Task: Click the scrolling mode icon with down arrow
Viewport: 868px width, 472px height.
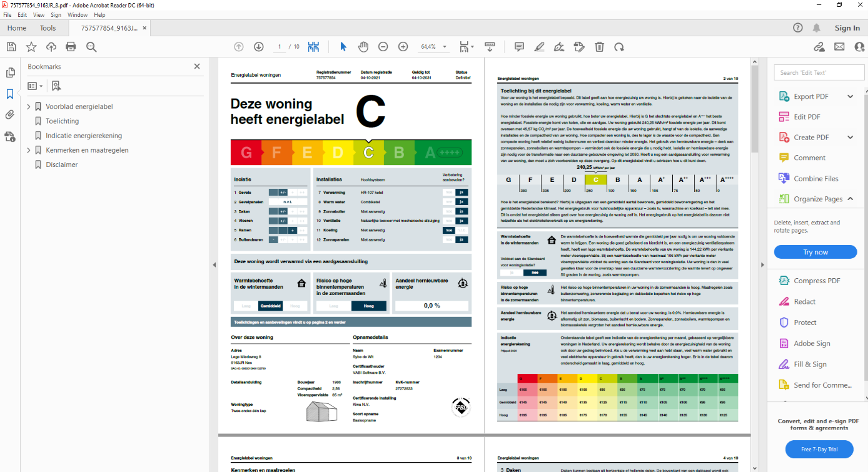Action: click(490, 47)
